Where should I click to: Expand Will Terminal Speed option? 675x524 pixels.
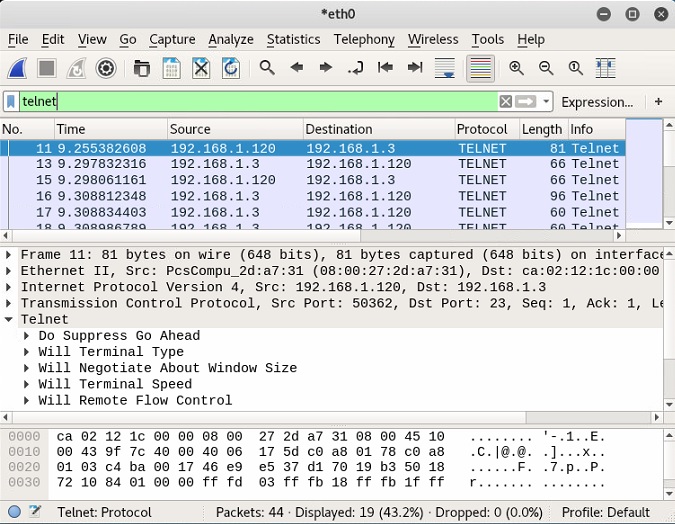click(27, 384)
